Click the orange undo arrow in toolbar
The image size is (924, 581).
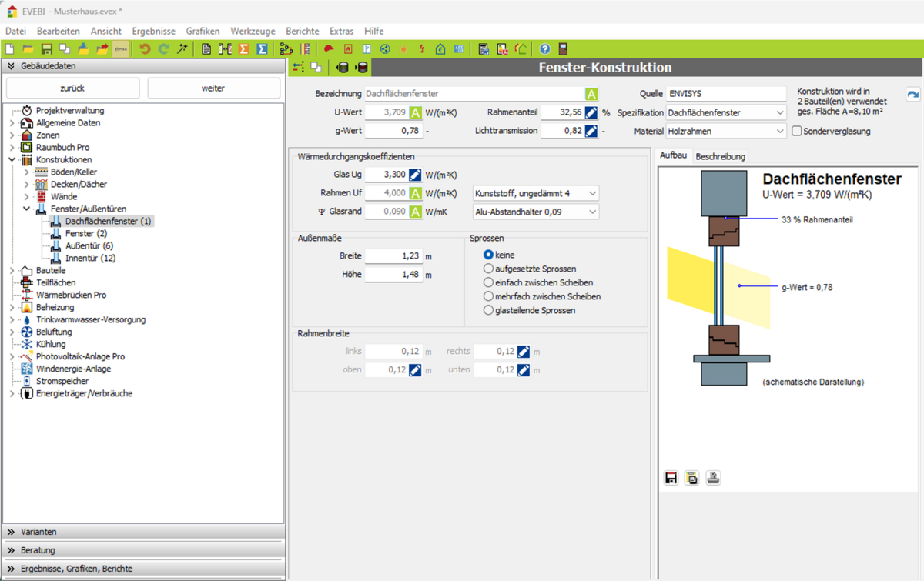[144, 49]
